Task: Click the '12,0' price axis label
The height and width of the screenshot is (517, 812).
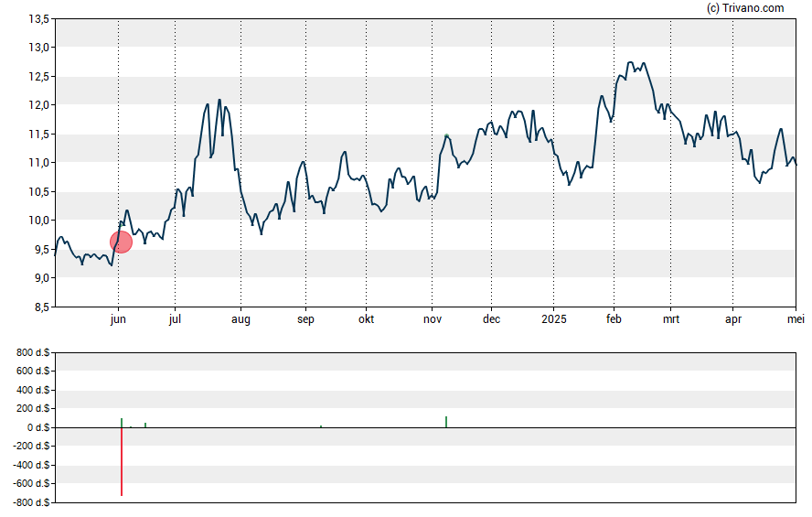Action: [x=38, y=105]
